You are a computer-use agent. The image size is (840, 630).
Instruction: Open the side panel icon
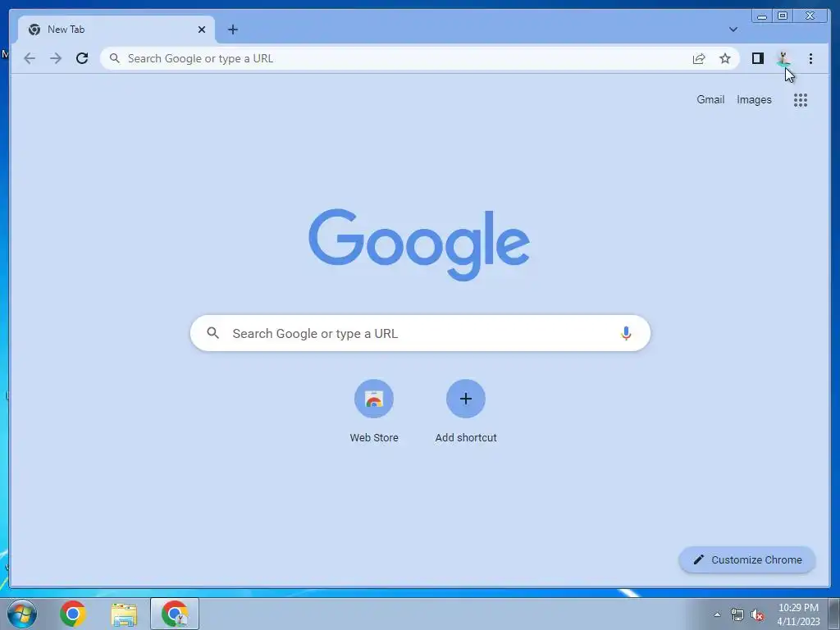click(757, 58)
